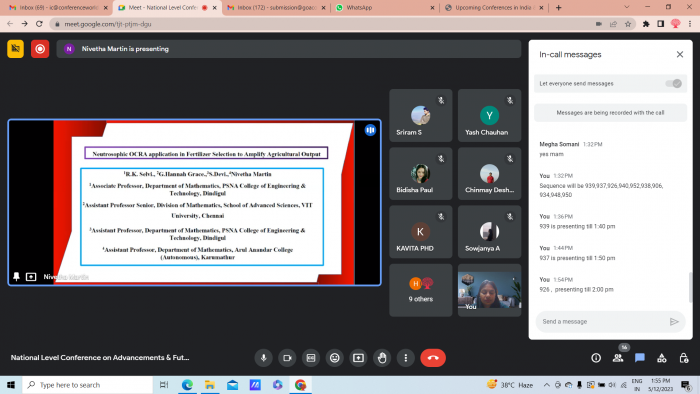Toggle the camera button
This screenshot has height=394, width=700.
pyautogui.click(x=287, y=358)
